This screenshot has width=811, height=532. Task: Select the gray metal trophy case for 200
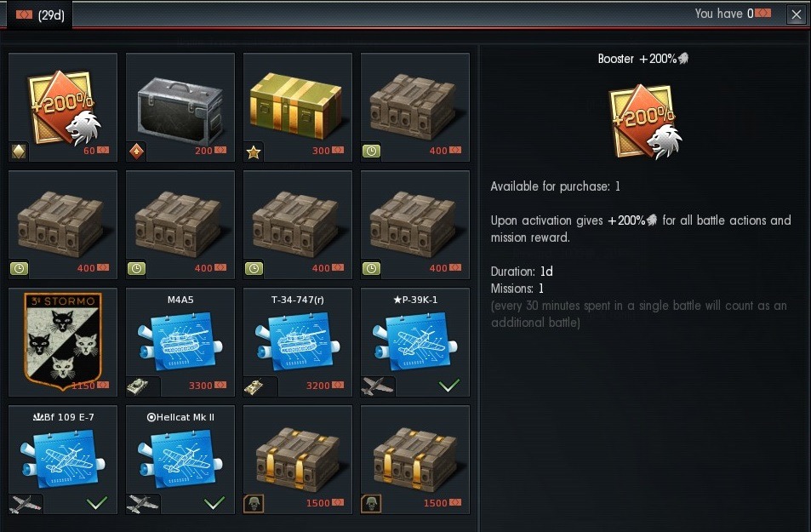click(x=180, y=107)
